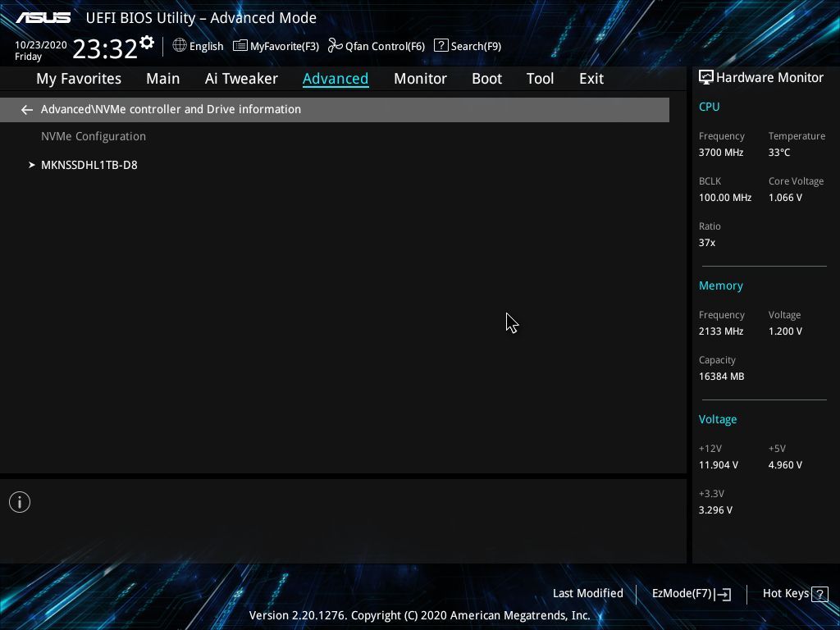Click the EzMode exit arrow icon

point(723,594)
